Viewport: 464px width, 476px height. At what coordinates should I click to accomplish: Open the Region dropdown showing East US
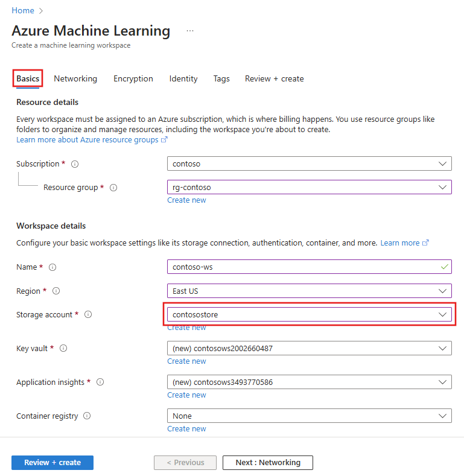[310, 291]
